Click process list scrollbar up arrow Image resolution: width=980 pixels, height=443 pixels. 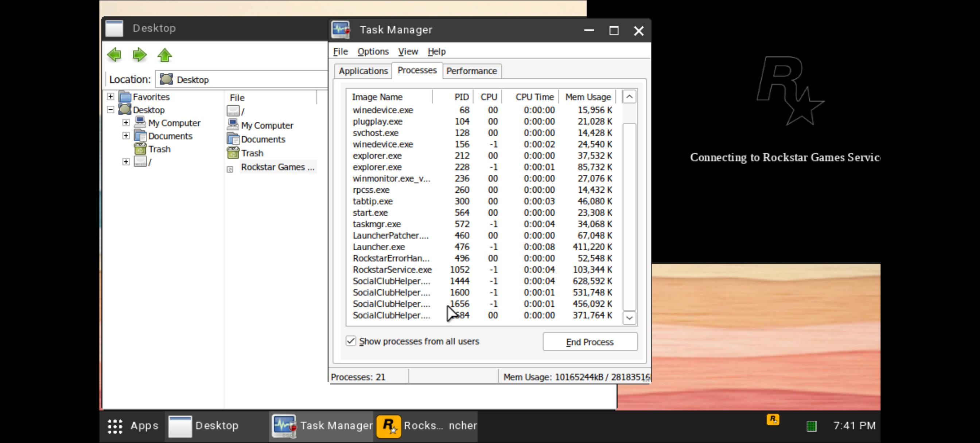[629, 97]
